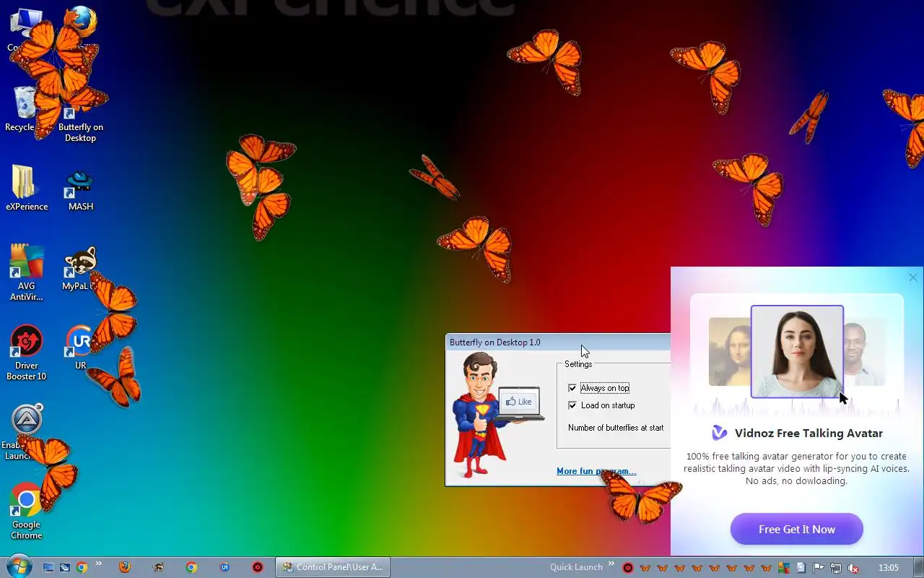
Task: Click the Butterfly on Desktop 1.0 title bar
Action: [x=557, y=342]
